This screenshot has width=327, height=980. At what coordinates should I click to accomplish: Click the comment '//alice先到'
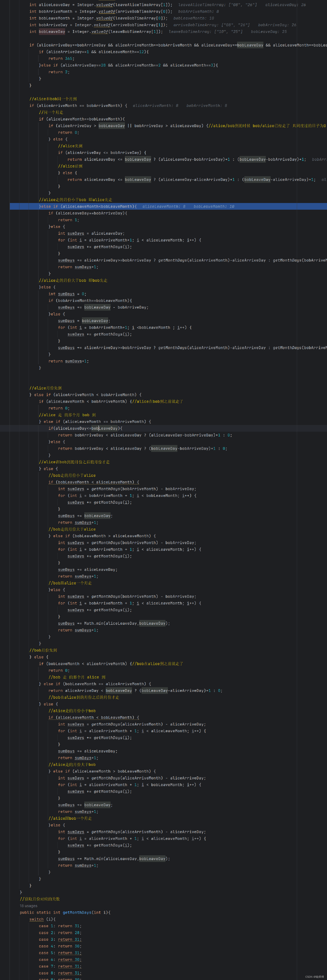[70, 146]
